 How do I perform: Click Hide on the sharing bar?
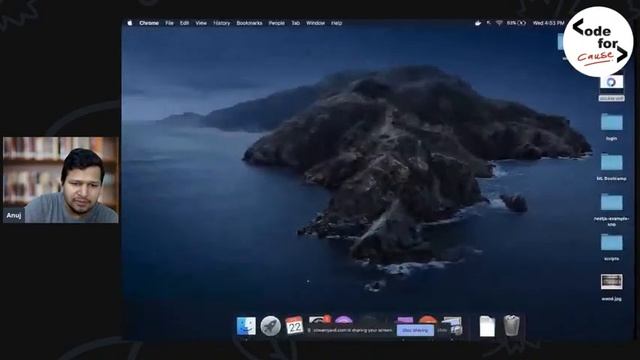[x=442, y=330]
